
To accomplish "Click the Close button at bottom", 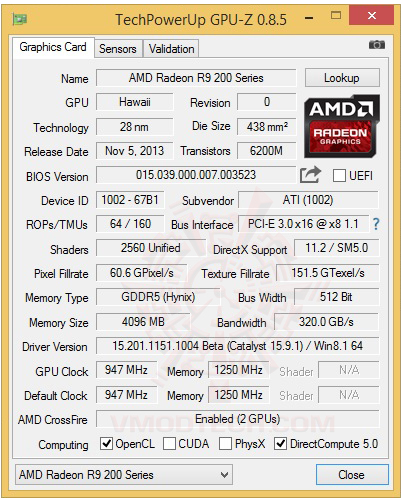I will click(x=352, y=474).
